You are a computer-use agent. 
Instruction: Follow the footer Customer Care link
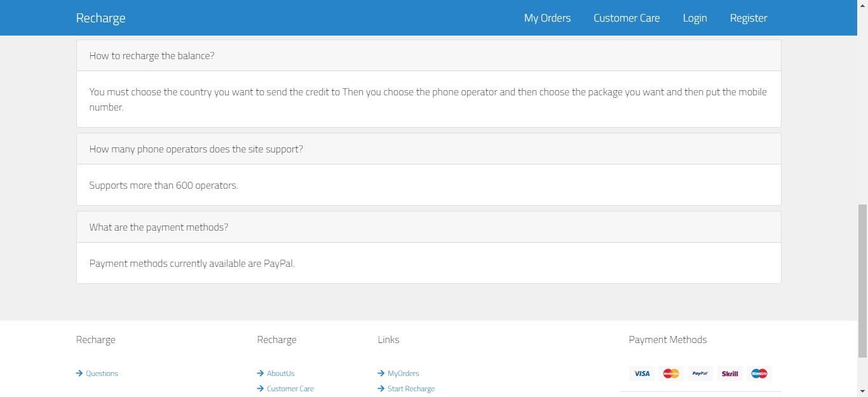[x=290, y=389]
